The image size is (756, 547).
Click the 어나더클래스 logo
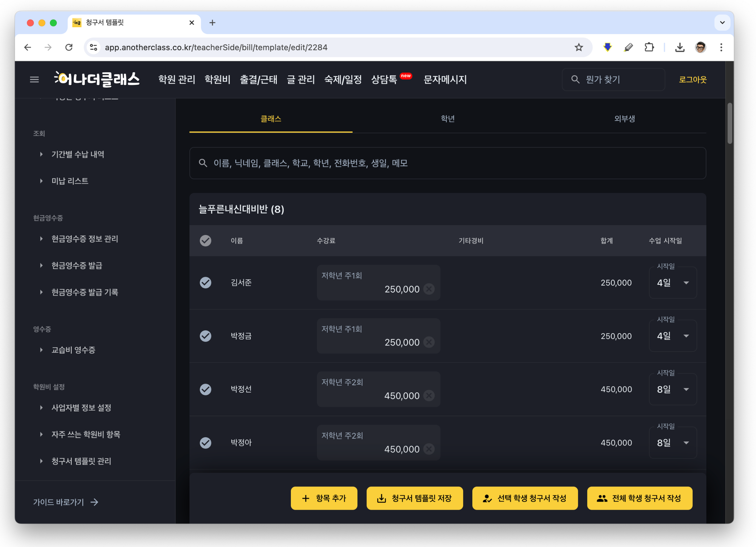[97, 79]
